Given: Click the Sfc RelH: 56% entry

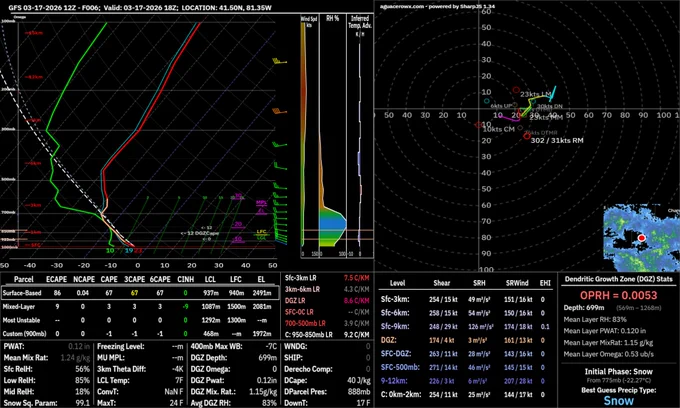Looking at the screenshot, I should (47, 369).
